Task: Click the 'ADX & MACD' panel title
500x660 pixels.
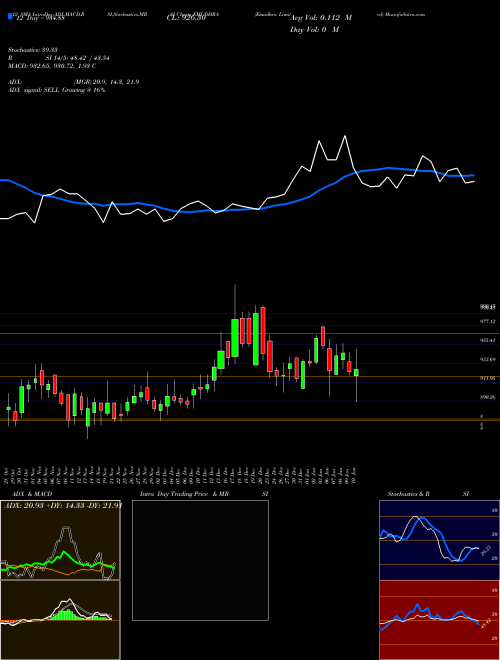Action: click(x=32, y=494)
